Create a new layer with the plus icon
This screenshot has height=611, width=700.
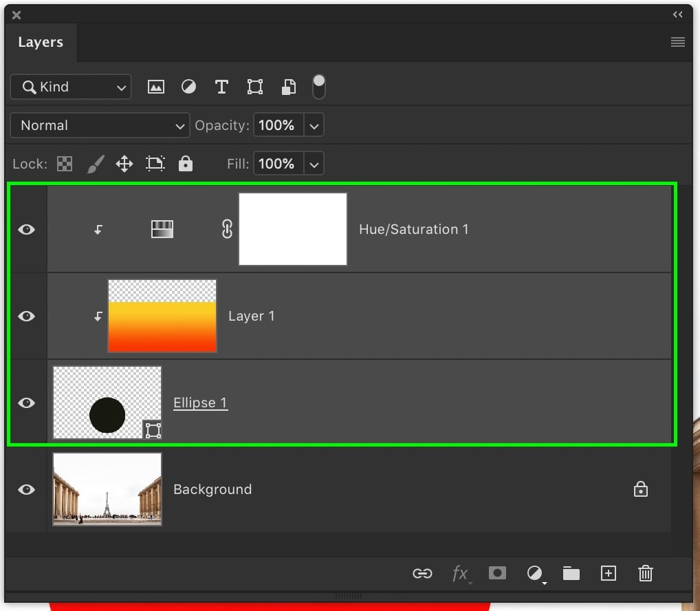[609, 573]
